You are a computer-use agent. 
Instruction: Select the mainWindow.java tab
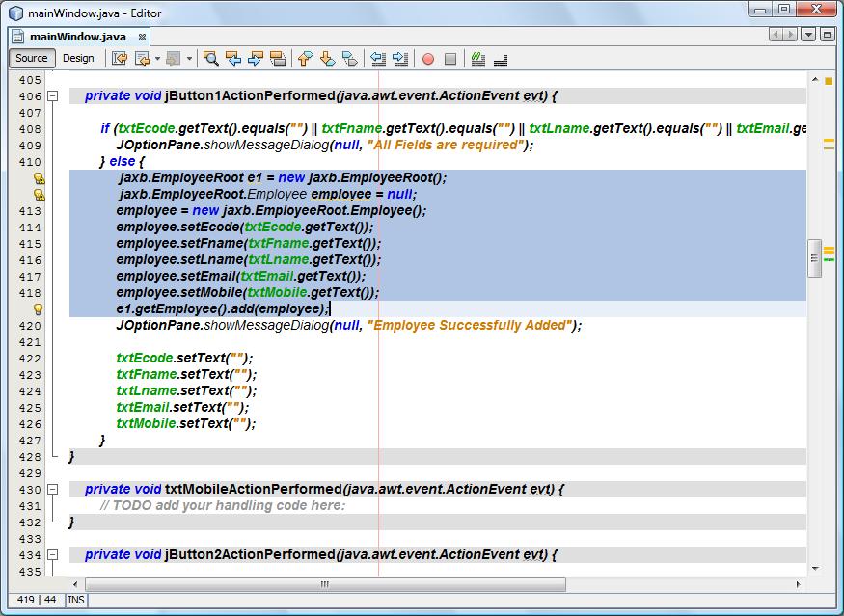(x=72, y=35)
